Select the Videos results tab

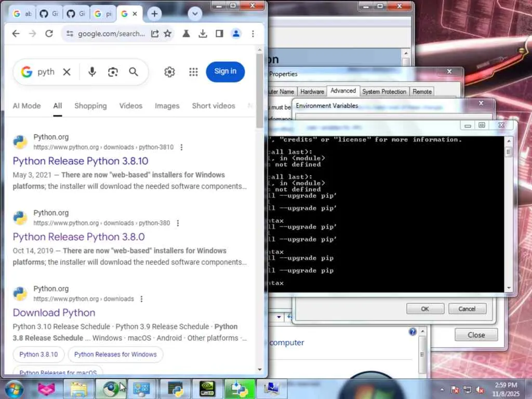point(130,106)
